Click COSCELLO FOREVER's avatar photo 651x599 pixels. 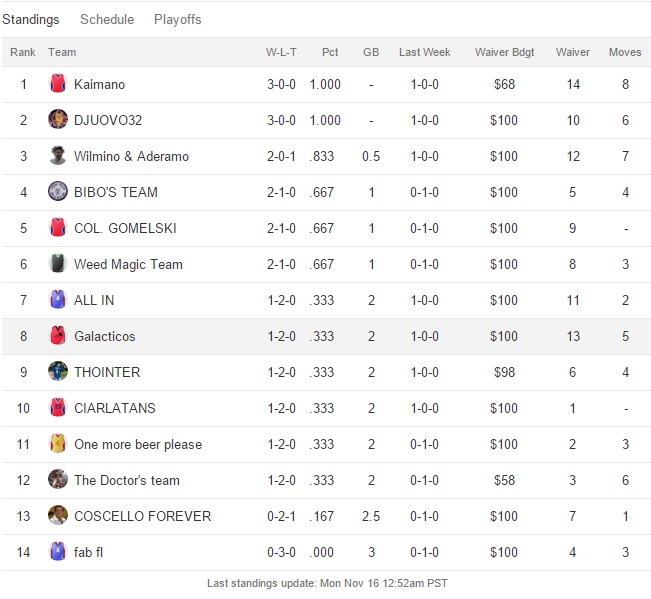[x=57, y=517]
